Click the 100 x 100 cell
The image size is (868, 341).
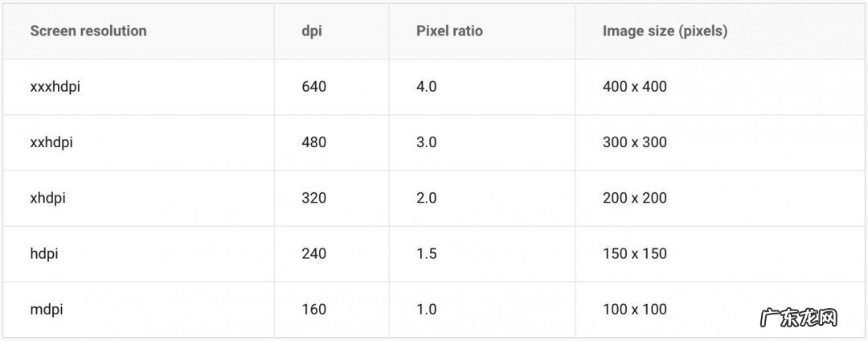pos(634,309)
